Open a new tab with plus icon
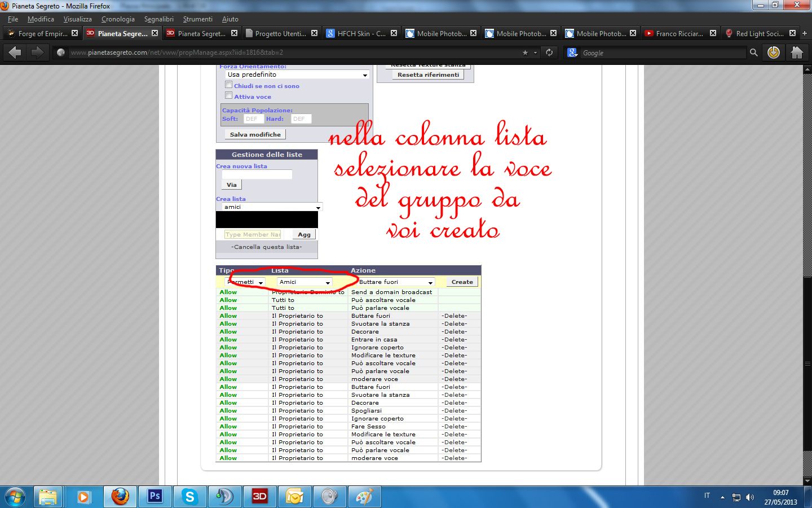Image resolution: width=812 pixels, height=508 pixels. (x=805, y=33)
